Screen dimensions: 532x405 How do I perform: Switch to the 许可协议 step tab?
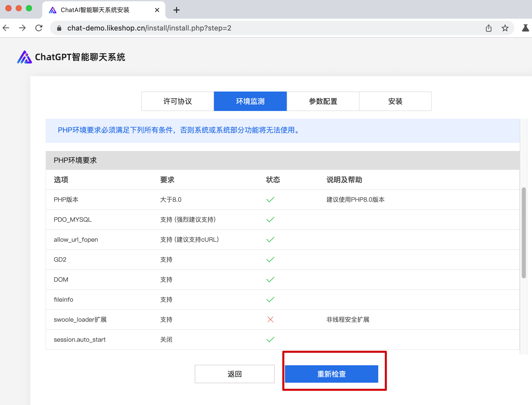tap(178, 101)
